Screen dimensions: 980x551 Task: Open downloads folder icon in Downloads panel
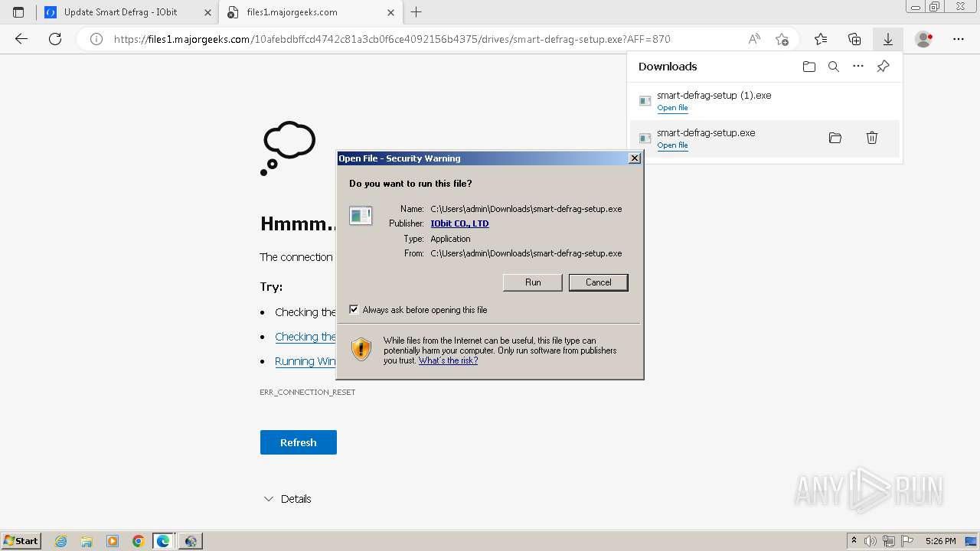point(809,67)
